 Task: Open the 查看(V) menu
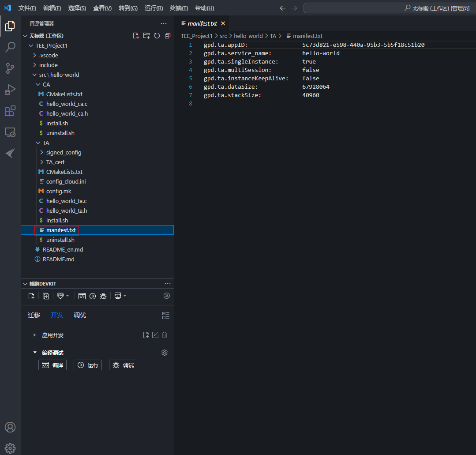[x=102, y=8]
